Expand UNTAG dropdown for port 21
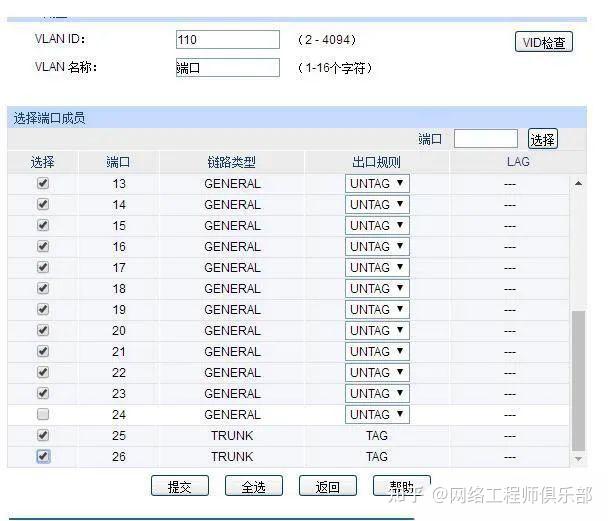Image resolution: width=608 pixels, height=521 pixels. click(377, 351)
